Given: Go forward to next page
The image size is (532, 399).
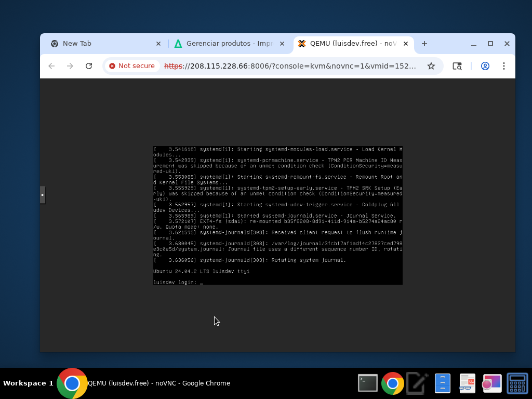Looking at the screenshot, I should click(70, 66).
